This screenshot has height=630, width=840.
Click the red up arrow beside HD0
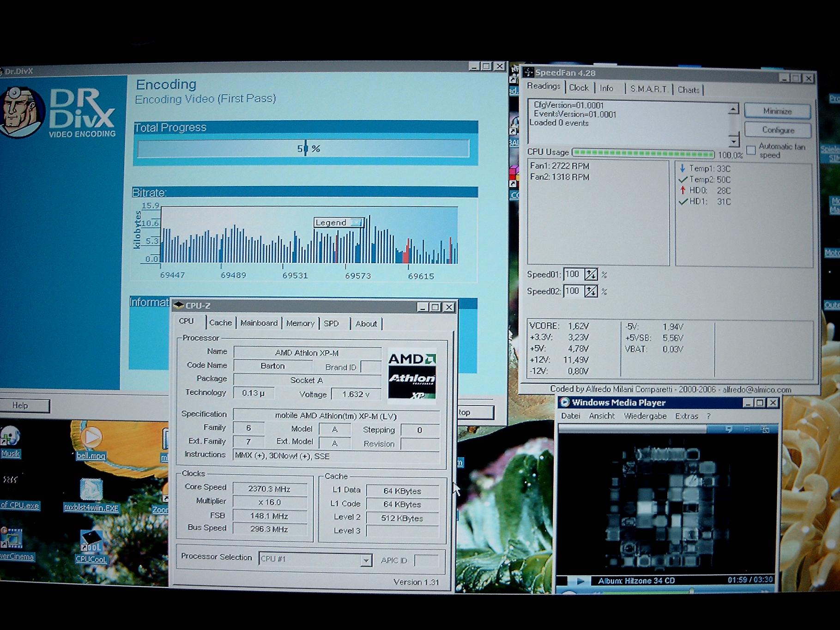683,190
